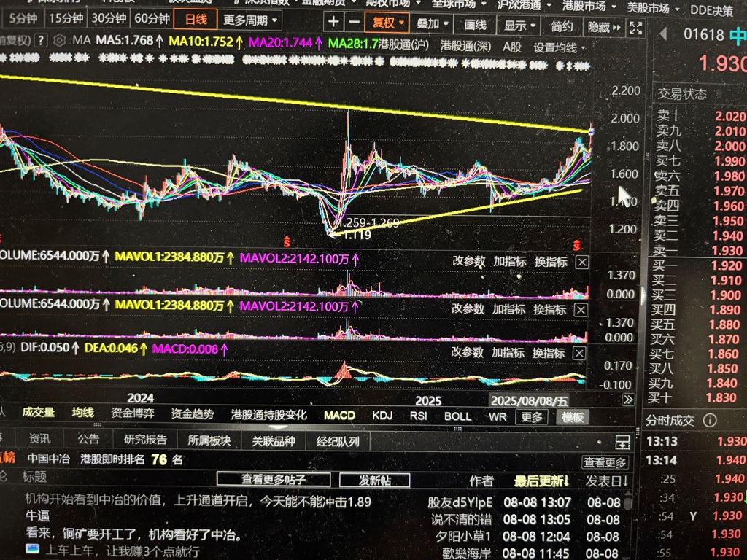Select RSI indicator tab
This screenshot has height=560, width=747.
click(x=418, y=416)
